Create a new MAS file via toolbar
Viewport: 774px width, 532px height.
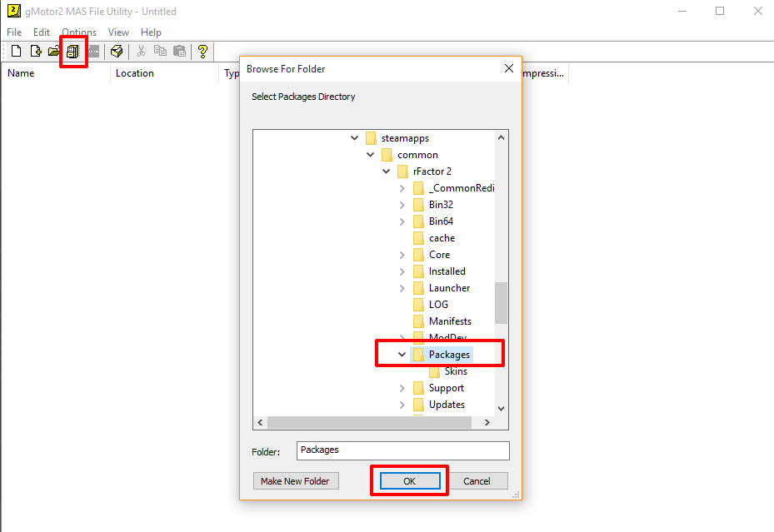pos(17,51)
